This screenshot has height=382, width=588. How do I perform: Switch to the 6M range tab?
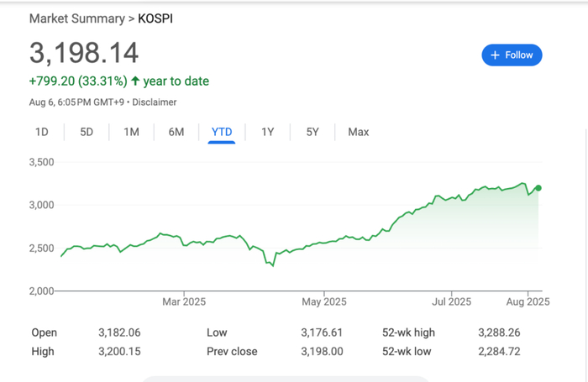click(176, 132)
